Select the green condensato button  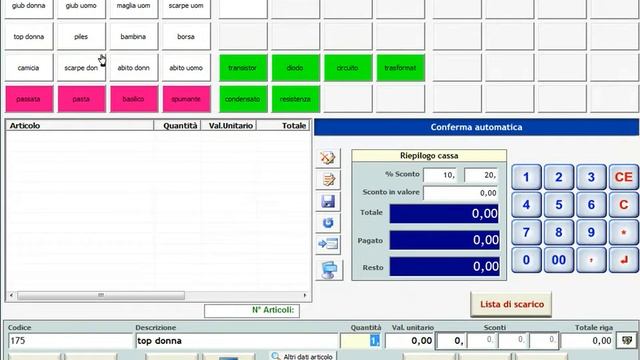(243, 99)
